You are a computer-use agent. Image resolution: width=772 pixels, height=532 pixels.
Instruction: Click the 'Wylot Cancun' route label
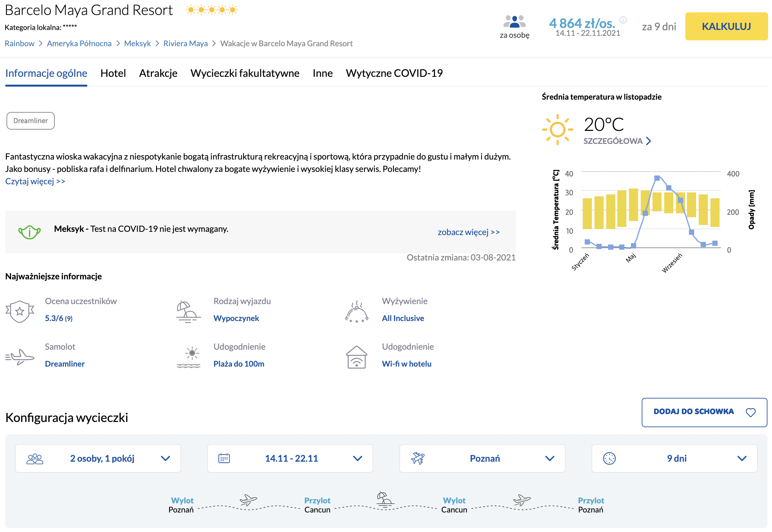454,505
